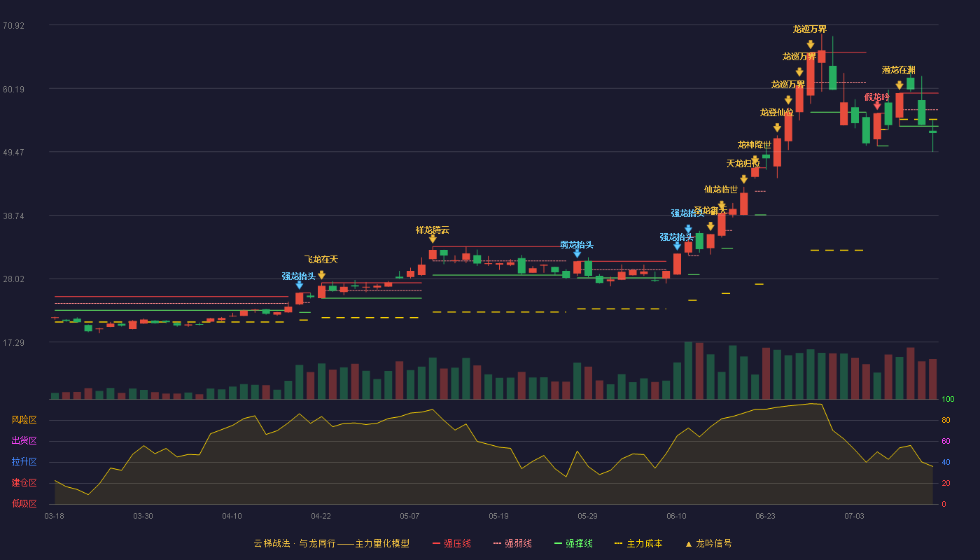Click the 天龙归位 signal label
Screen dimensions: 980x560
click(x=743, y=164)
